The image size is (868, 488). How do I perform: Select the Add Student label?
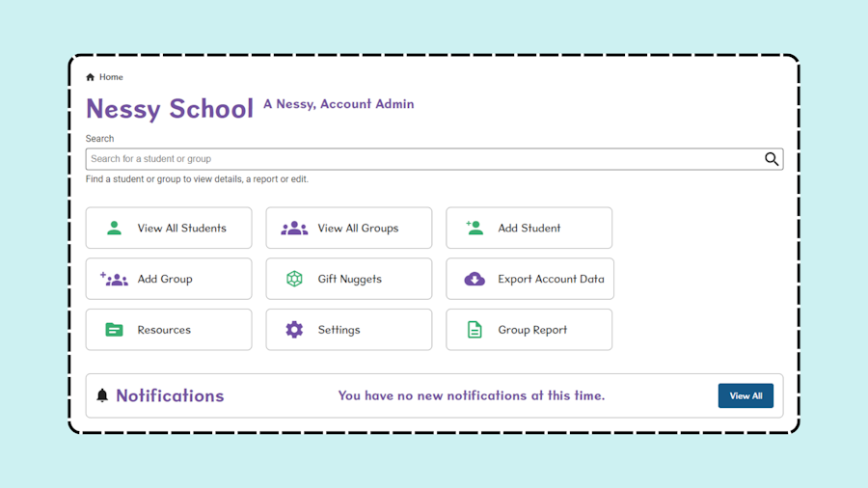[529, 228]
